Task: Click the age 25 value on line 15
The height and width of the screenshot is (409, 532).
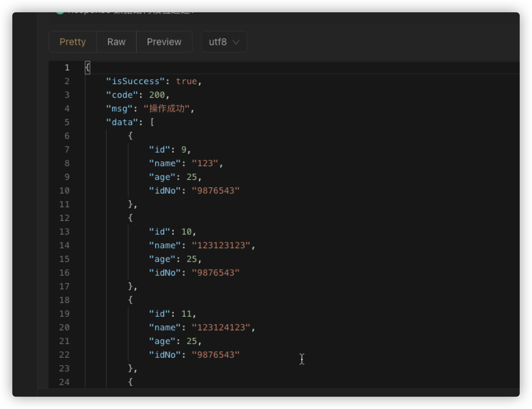Action: pyautogui.click(x=192, y=259)
